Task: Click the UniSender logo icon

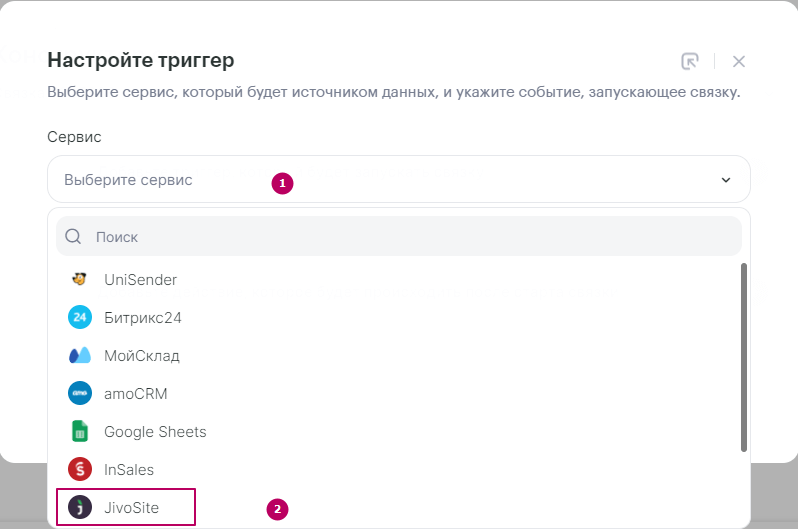Action: [79, 279]
